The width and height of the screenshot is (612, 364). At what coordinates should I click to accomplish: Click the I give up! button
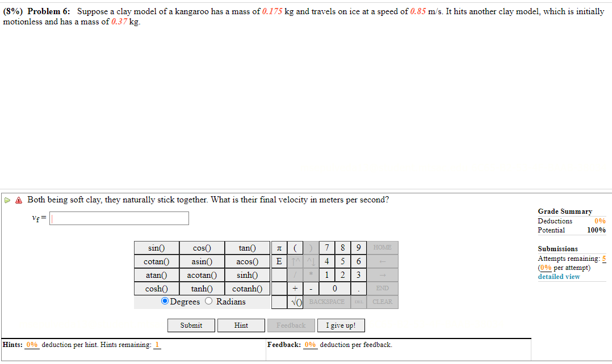pyautogui.click(x=341, y=325)
